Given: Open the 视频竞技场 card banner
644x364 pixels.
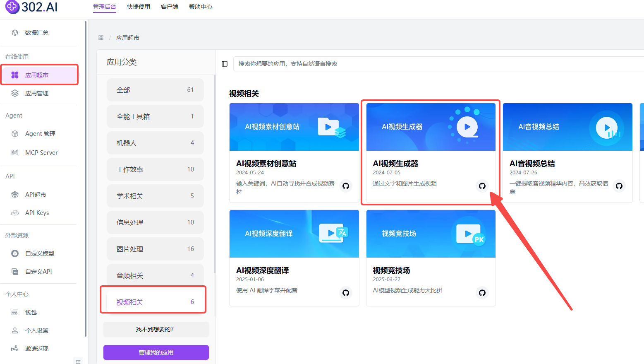Looking at the screenshot, I should pos(431,234).
